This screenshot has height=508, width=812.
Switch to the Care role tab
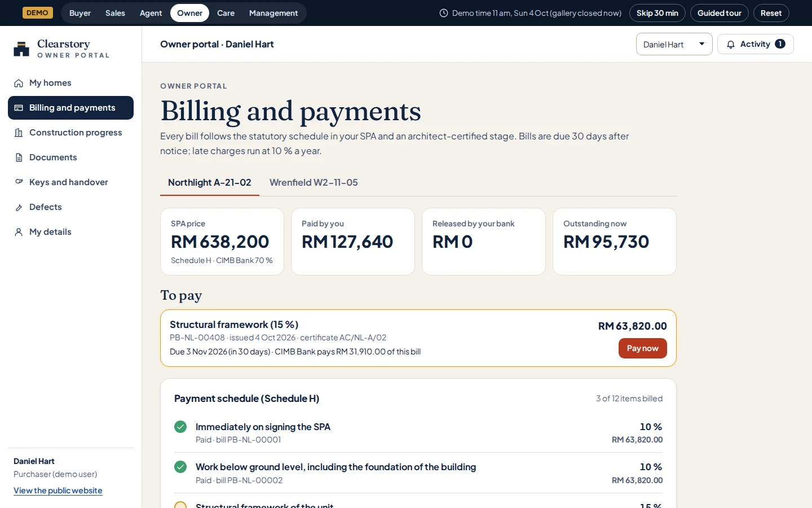pyautogui.click(x=226, y=13)
